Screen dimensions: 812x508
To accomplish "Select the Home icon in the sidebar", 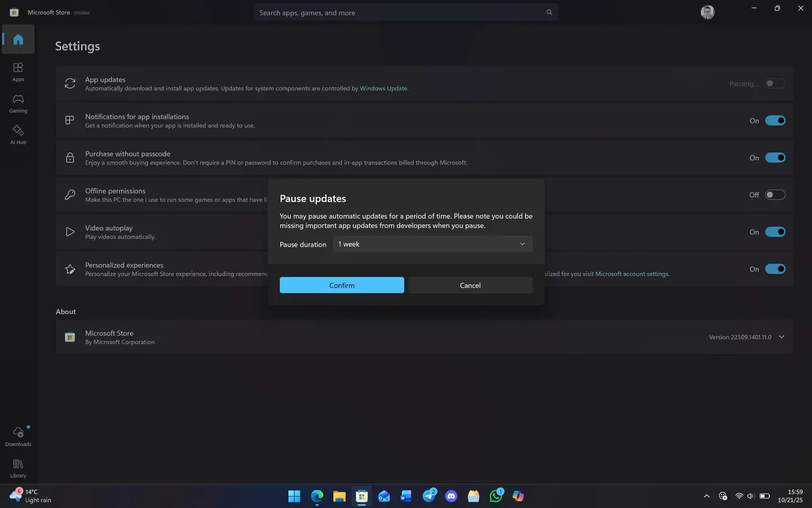I will click(18, 39).
